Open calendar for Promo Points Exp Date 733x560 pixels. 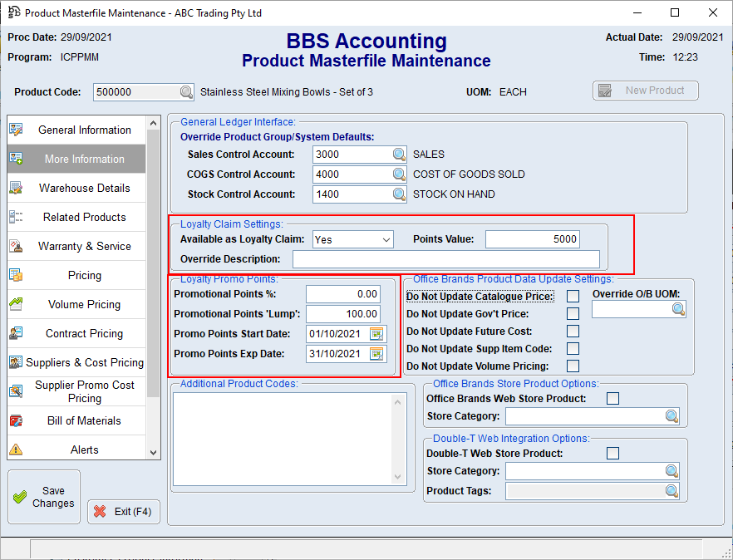(x=377, y=354)
